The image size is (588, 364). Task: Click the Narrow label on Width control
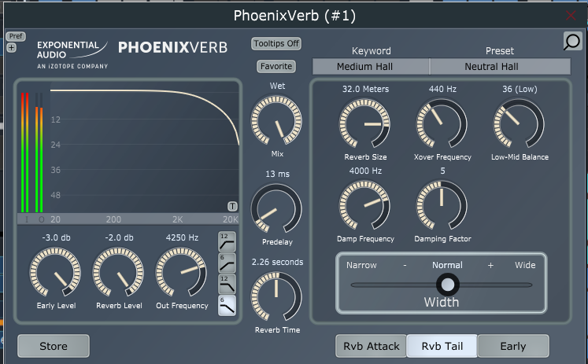coord(361,265)
